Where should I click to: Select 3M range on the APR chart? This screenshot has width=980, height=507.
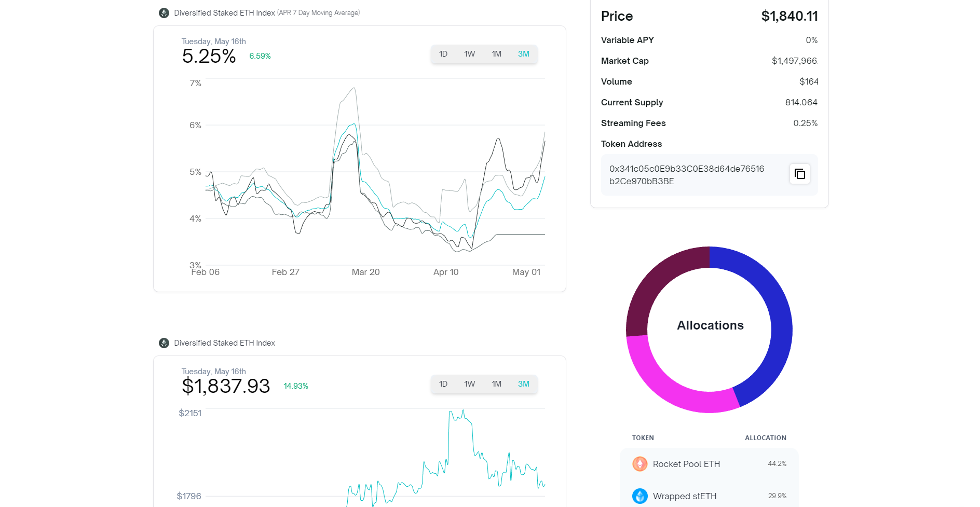pos(524,54)
